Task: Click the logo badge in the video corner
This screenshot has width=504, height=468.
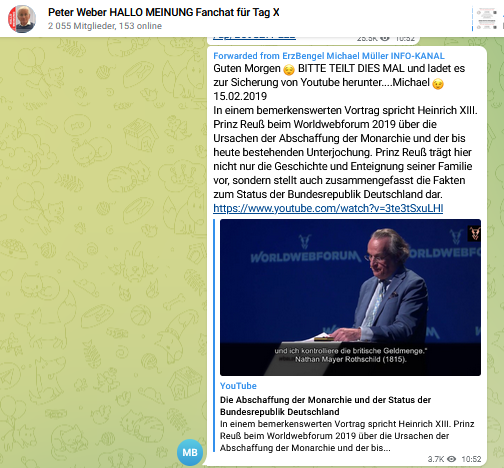Action: coord(474,233)
